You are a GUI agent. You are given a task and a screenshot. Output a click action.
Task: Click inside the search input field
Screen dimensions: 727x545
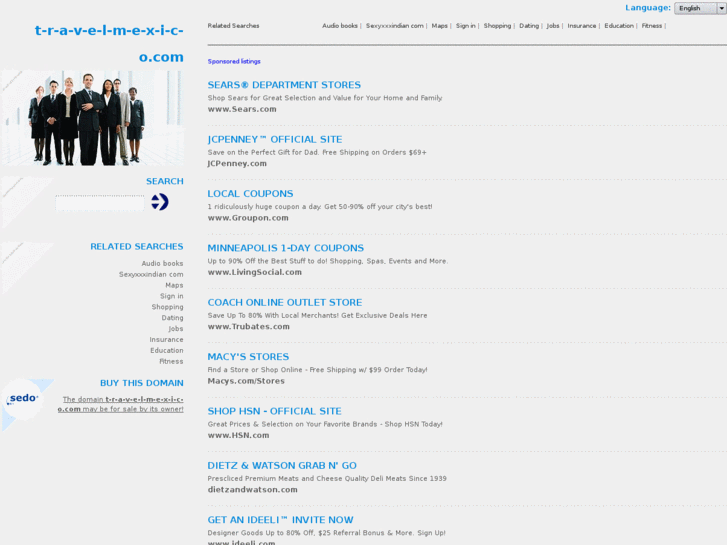(x=100, y=203)
